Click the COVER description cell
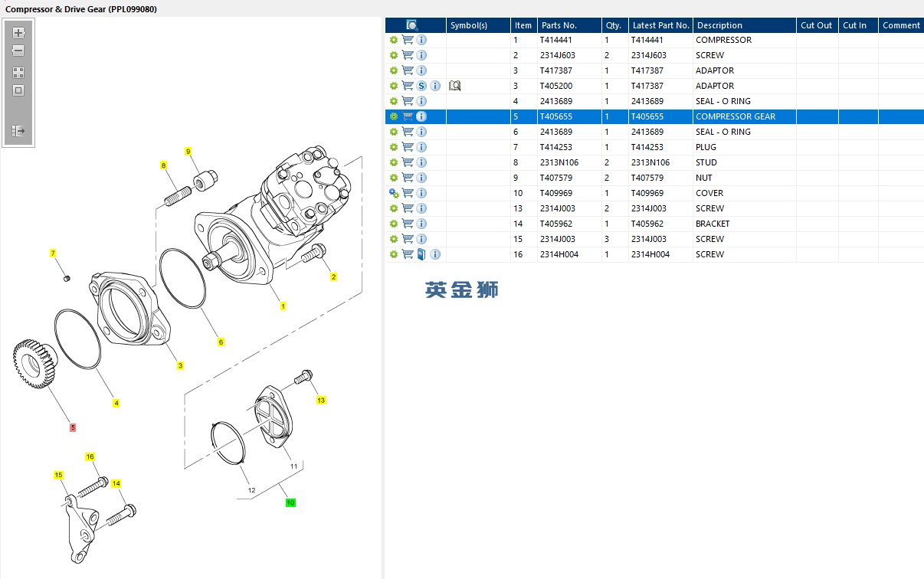924x579 pixels. (745, 193)
